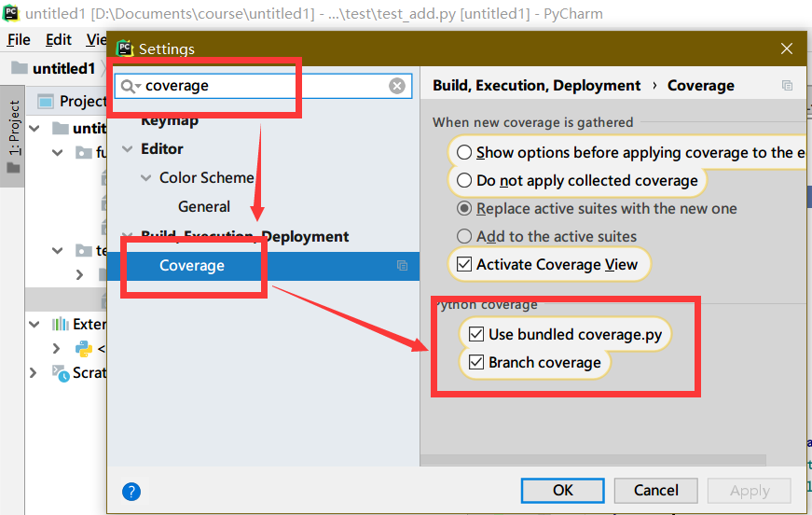
Task: Select the Coverage settings entry
Action: (x=263, y=266)
